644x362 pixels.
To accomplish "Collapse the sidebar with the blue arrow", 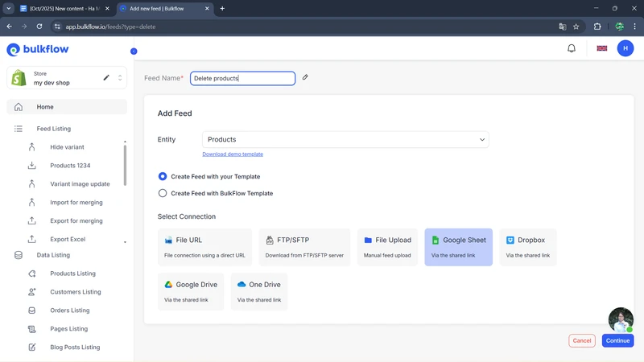I will (x=134, y=51).
